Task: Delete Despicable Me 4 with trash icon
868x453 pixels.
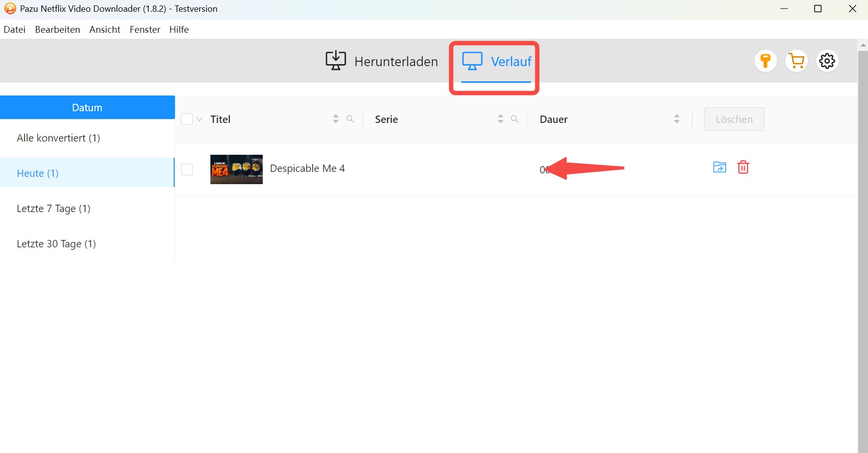Action: [x=743, y=167]
